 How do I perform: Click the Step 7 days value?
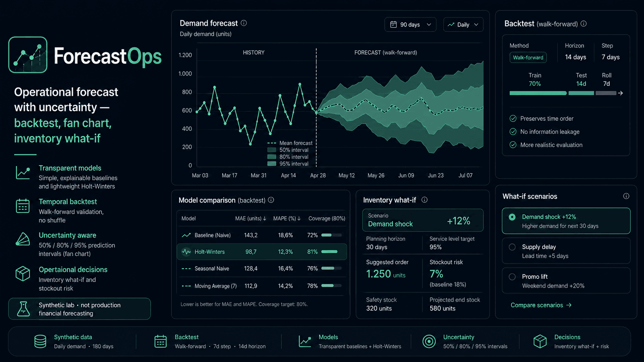610,57
